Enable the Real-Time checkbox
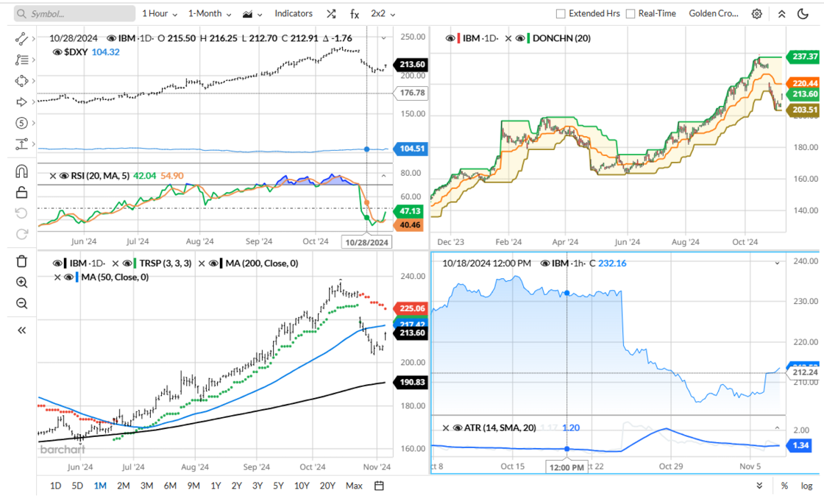Screen dimensions: 824x504 pyautogui.click(x=630, y=13)
